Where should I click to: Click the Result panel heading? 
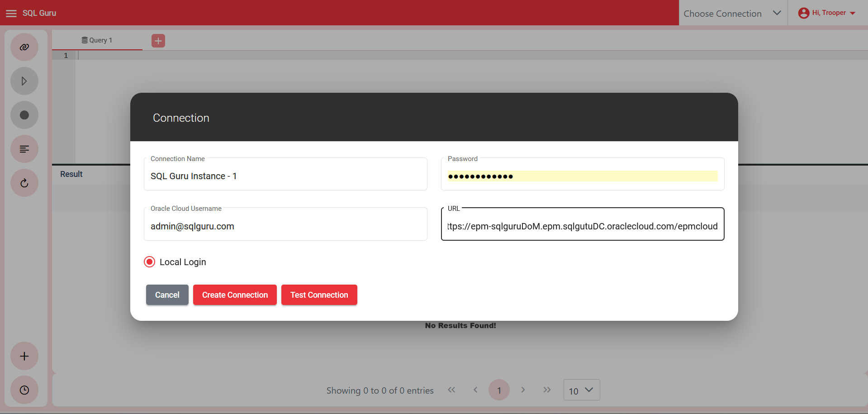[71, 174]
